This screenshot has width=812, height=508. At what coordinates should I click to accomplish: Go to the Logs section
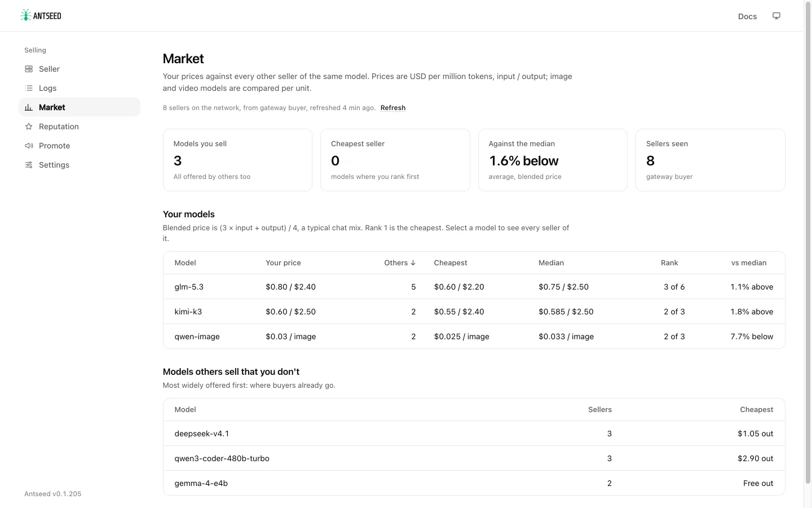pyautogui.click(x=80, y=88)
